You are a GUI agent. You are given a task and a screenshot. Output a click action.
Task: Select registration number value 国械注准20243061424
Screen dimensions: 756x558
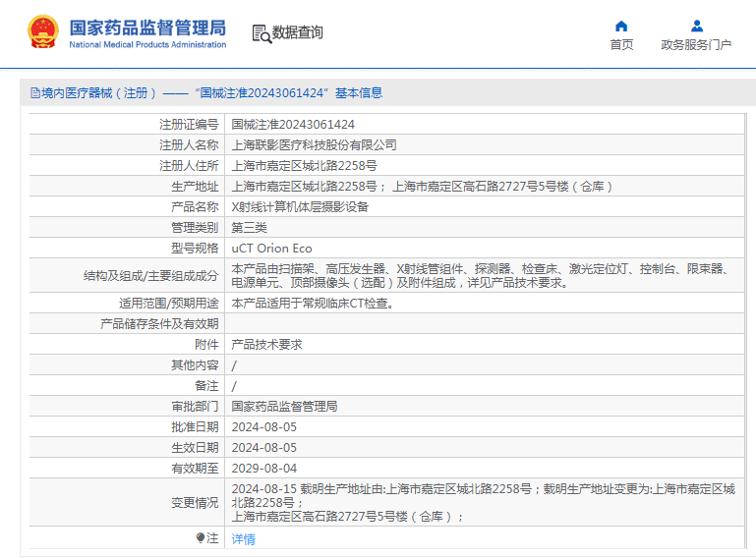tap(293, 125)
